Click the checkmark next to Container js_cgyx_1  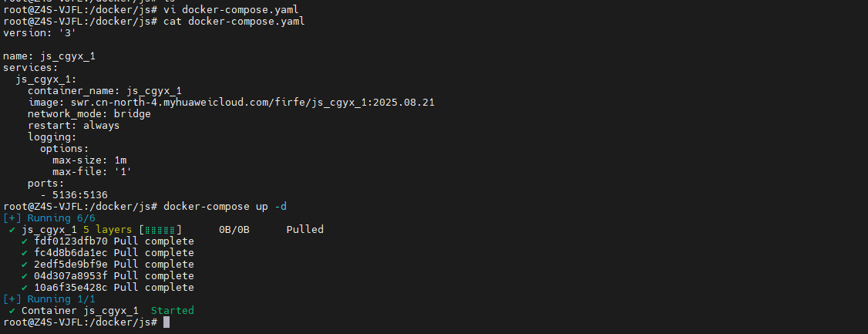12,311
